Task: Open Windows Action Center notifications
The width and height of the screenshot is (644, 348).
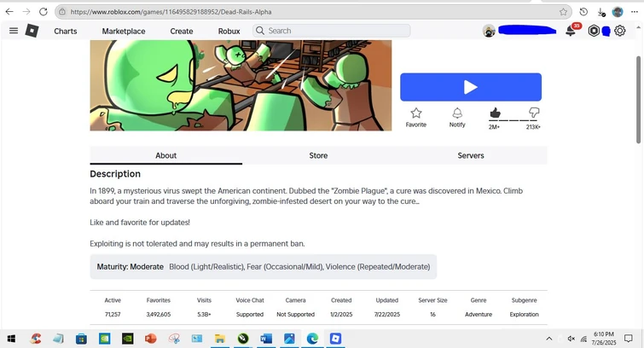Action: 629,339
